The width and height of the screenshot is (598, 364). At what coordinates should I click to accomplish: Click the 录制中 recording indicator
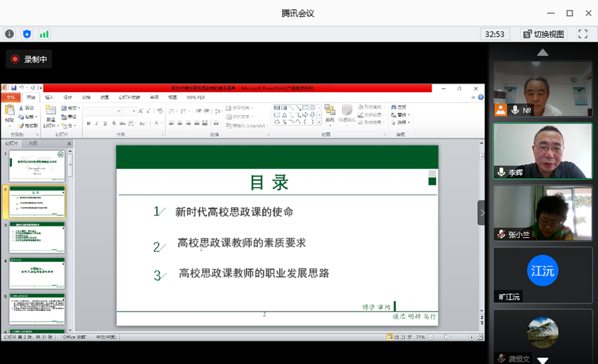tap(29, 59)
